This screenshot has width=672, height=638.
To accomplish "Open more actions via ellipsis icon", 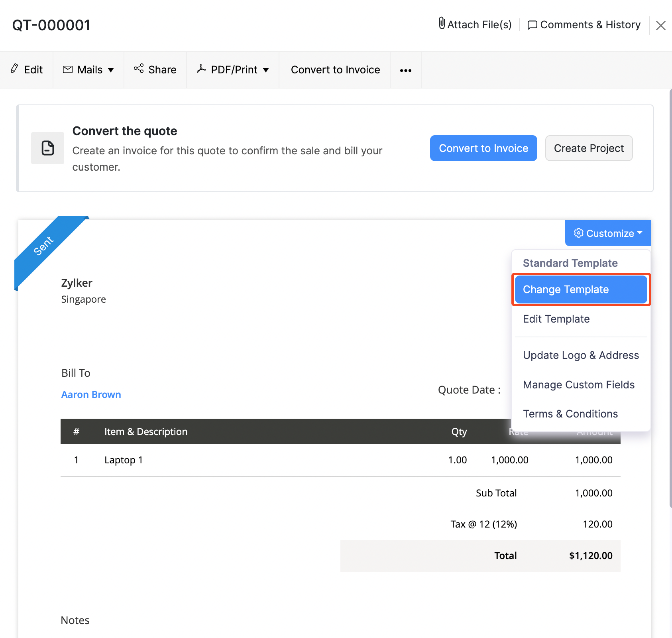I will click(405, 70).
